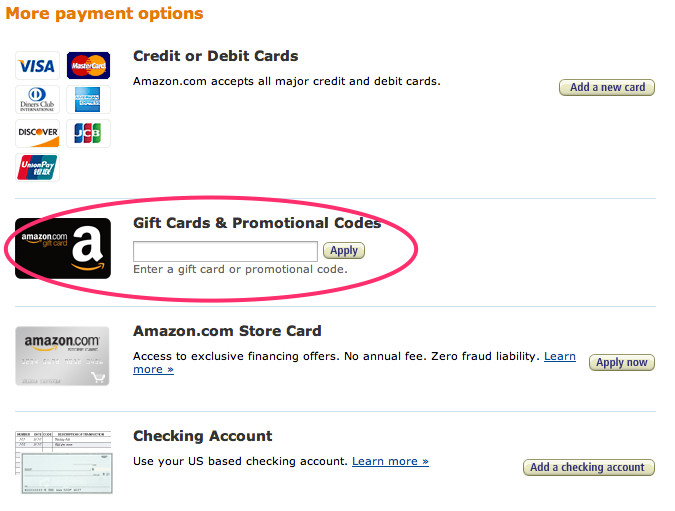The width and height of the screenshot is (675, 511).
Task: Select the Diners Club International logo
Action: [x=37, y=100]
